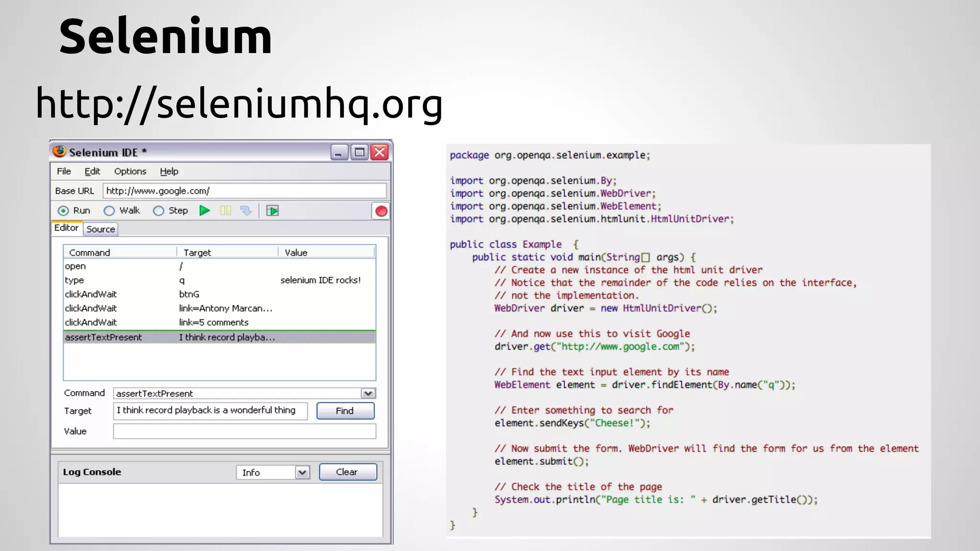Image resolution: width=980 pixels, height=551 pixels.
Task: Click the 'package org.openqa.selenium.example;' code line
Action: pos(550,155)
